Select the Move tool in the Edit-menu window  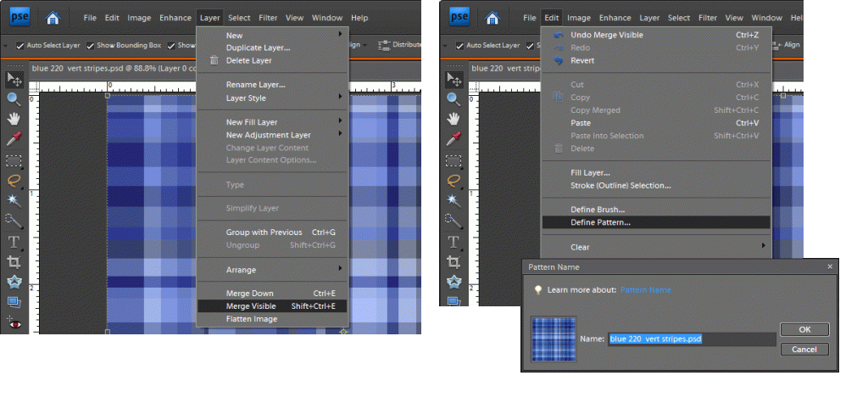coord(454,80)
